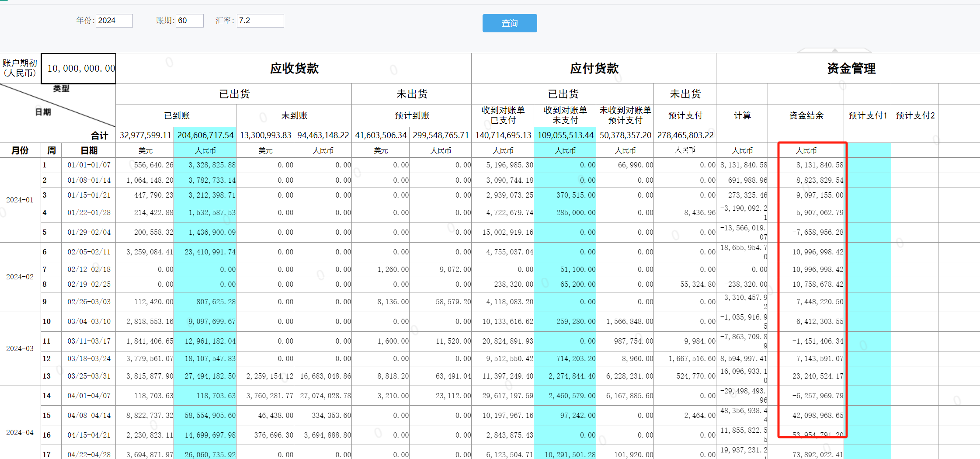Select 收到对账单已支付 column header
This screenshot has height=459, width=980.
tap(503, 116)
